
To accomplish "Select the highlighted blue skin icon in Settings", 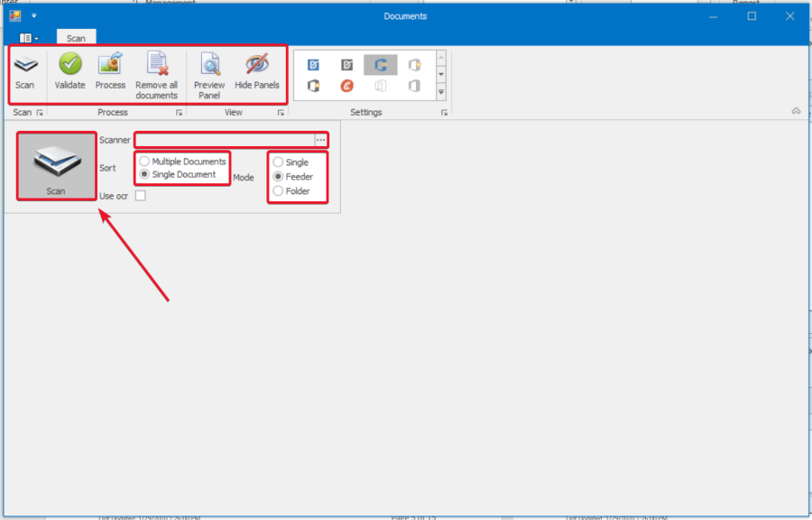I will pos(380,65).
